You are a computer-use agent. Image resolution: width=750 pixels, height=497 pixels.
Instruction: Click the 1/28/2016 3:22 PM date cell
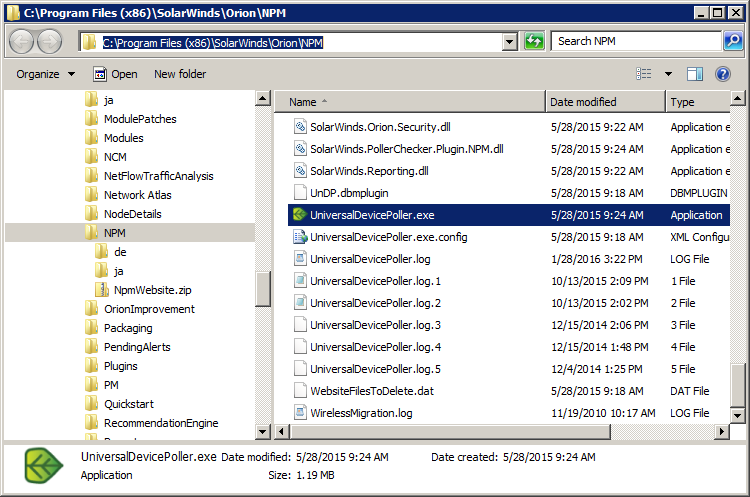pos(596,259)
